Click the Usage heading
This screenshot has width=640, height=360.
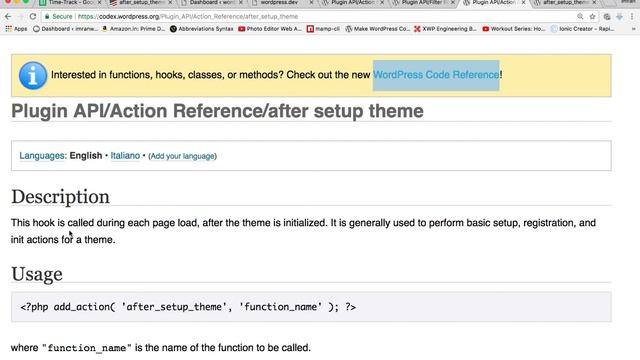tap(37, 274)
